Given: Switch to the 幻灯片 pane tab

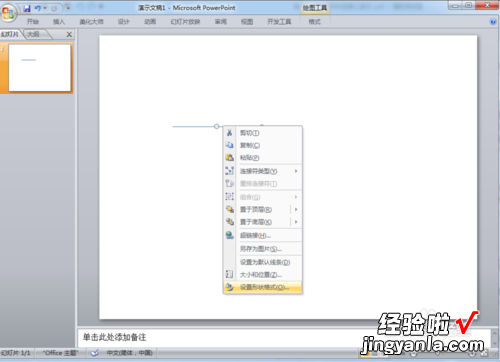Looking at the screenshot, I should [10, 34].
